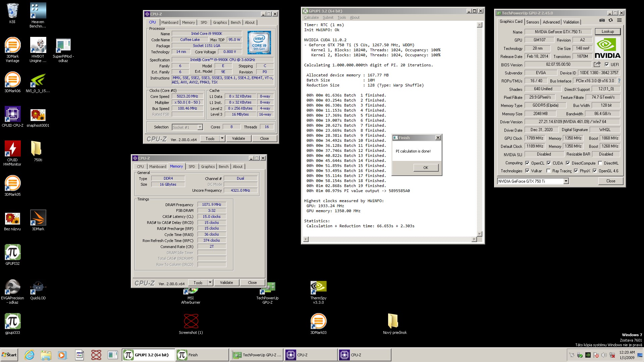The width and height of the screenshot is (644, 362).
Task: Open Internet Explorer from the taskbar
Action: (x=30, y=355)
